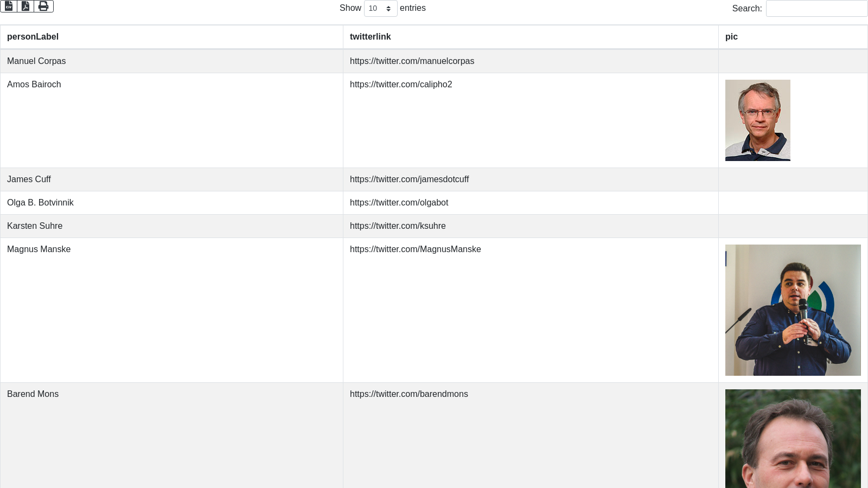Sort by twitterlink column header

(x=370, y=37)
